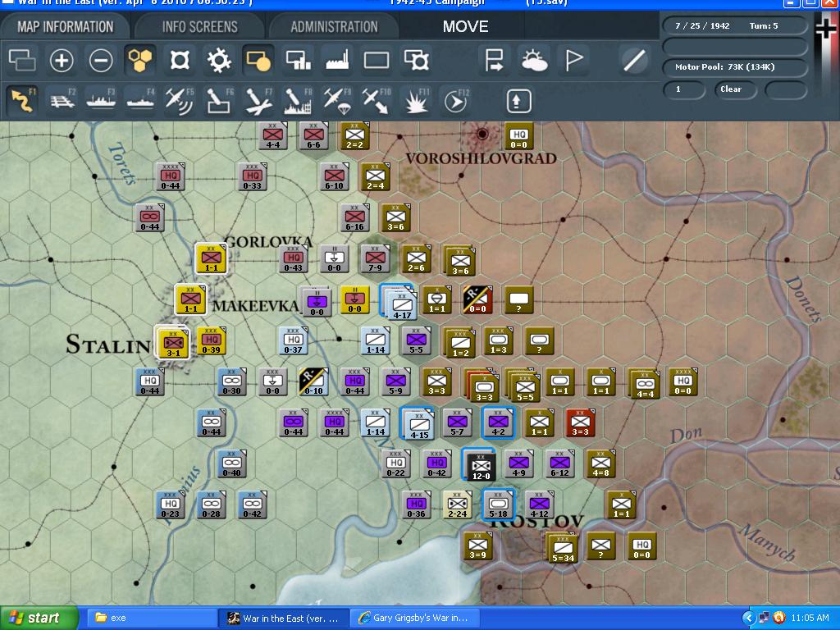
Task: Click the plain pennant flag icon
Action: [x=573, y=60]
